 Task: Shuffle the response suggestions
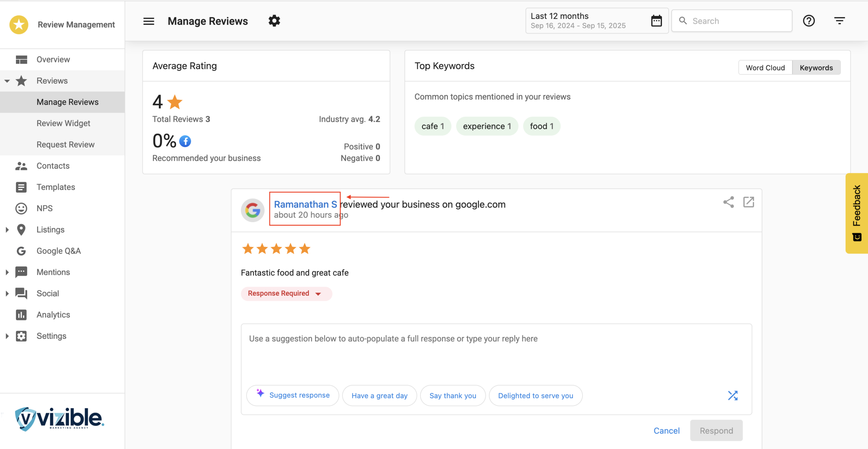click(x=733, y=395)
